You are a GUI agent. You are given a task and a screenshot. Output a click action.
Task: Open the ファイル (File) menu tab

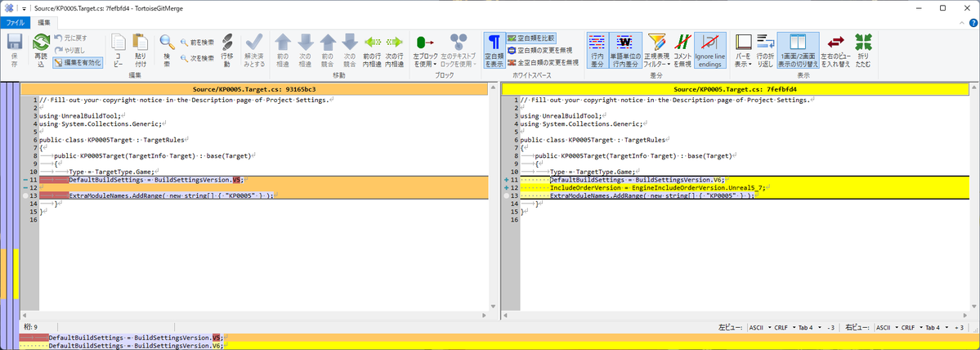point(16,22)
